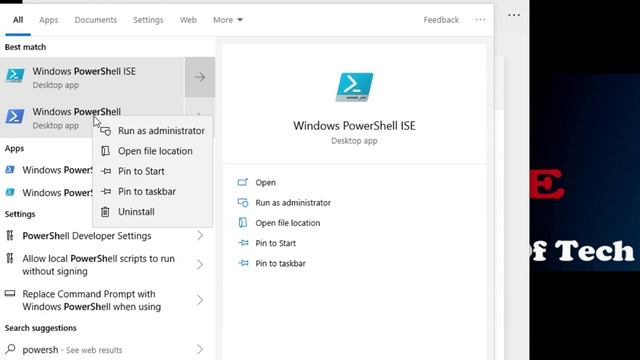Open the three-dot menu in the background window
The image size is (640, 360).
click(x=514, y=15)
